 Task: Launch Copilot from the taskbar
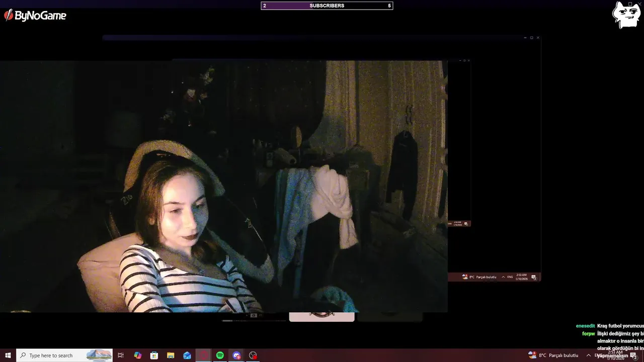[138, 355]
